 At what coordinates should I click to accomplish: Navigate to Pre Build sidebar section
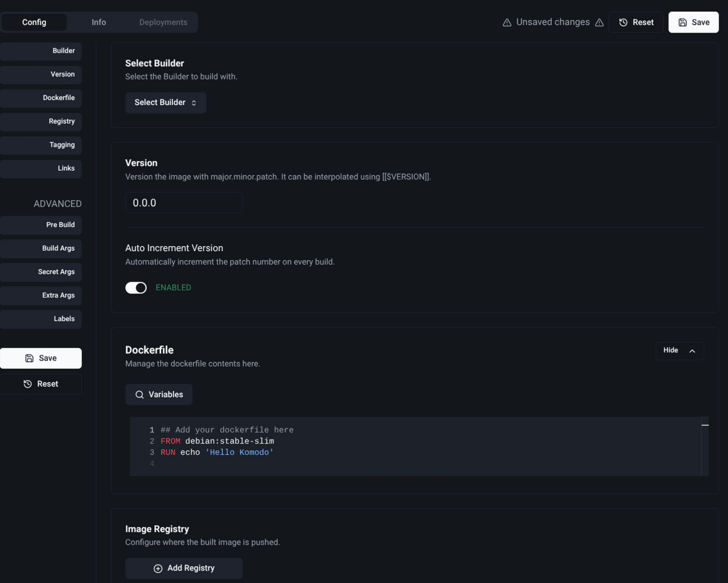[41, 225]
